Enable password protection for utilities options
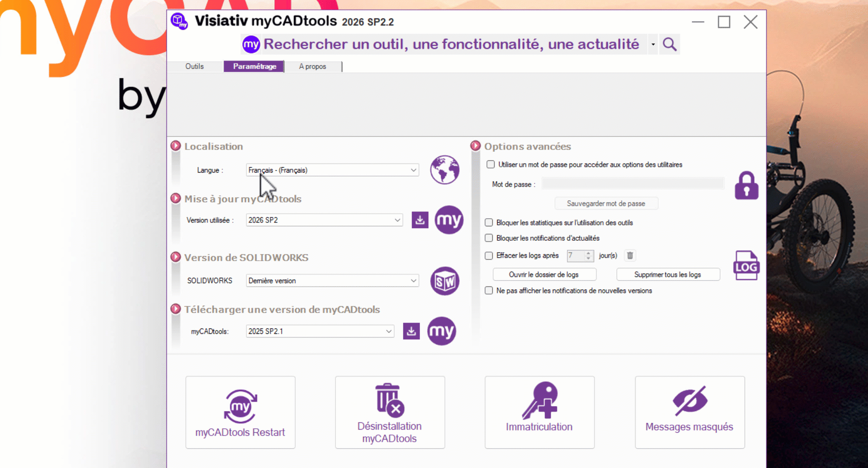 tap(491, 164)
